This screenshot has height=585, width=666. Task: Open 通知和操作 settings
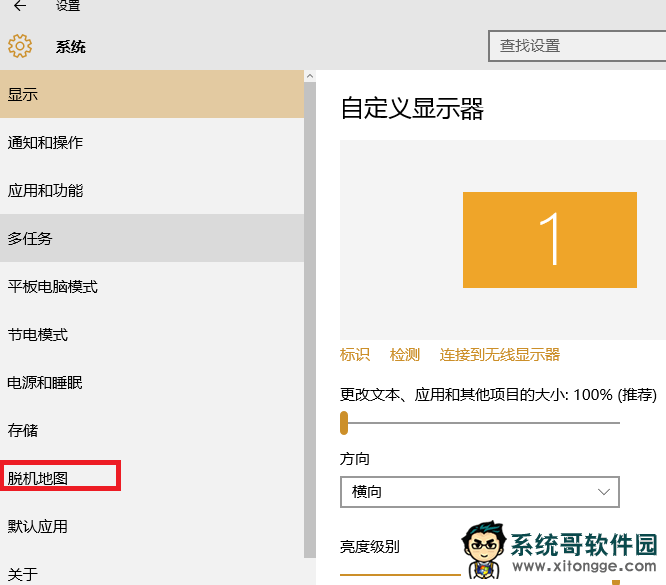tap(150, 143)
